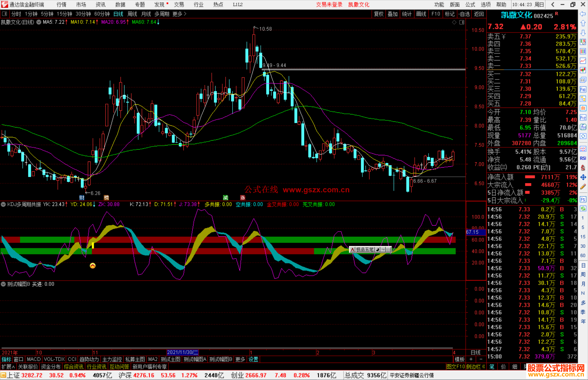Open the tree structure sidebar icon

583,99
